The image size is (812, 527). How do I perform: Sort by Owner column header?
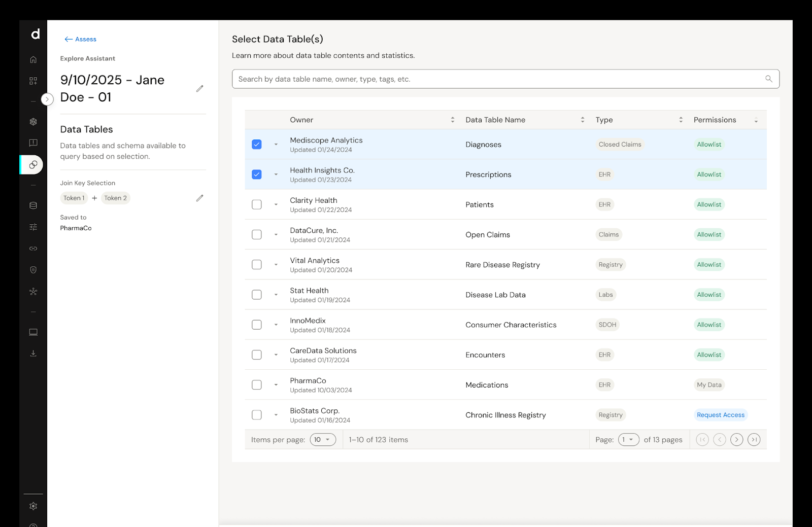pyautogui.click(x=301, y=120)
